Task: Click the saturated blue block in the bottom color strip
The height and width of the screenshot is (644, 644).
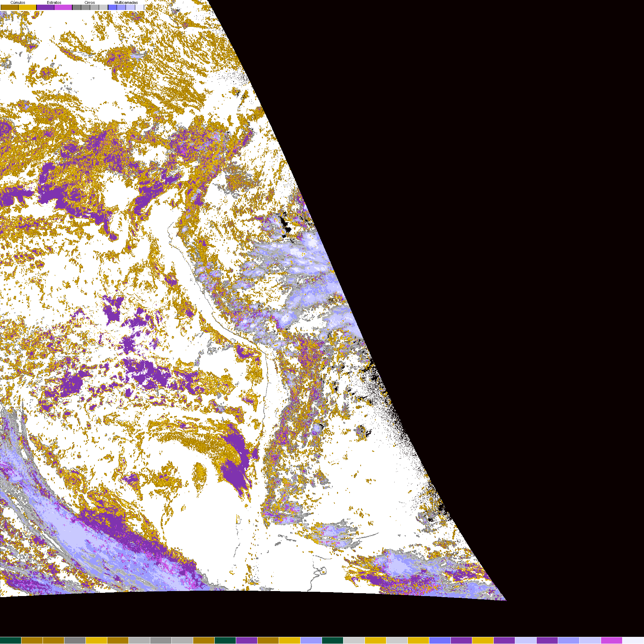Action: (x=440, y=640)
